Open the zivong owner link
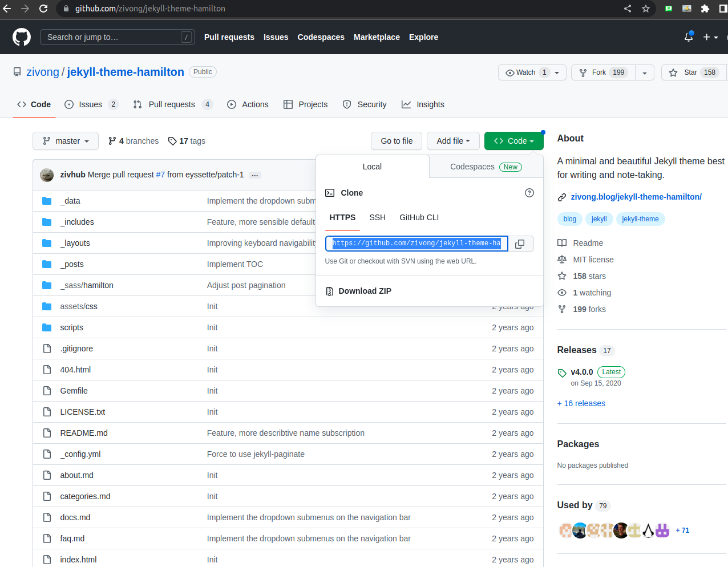 tap(43, 72)
